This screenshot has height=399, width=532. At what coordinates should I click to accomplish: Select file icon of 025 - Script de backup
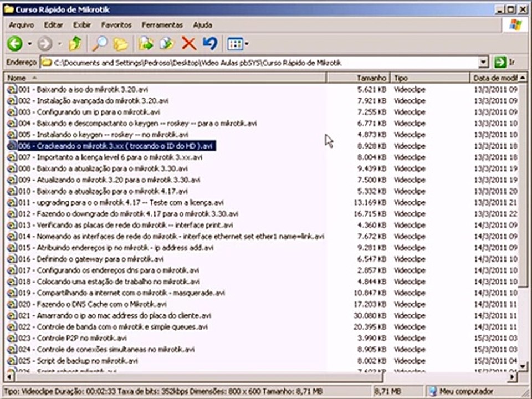click(12, 361)
